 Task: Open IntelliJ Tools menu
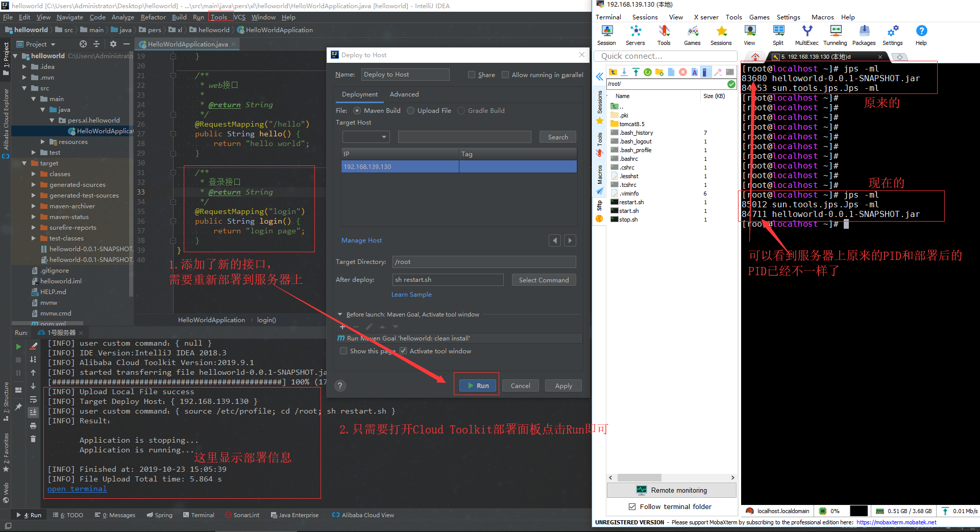(x=219, y=17)
